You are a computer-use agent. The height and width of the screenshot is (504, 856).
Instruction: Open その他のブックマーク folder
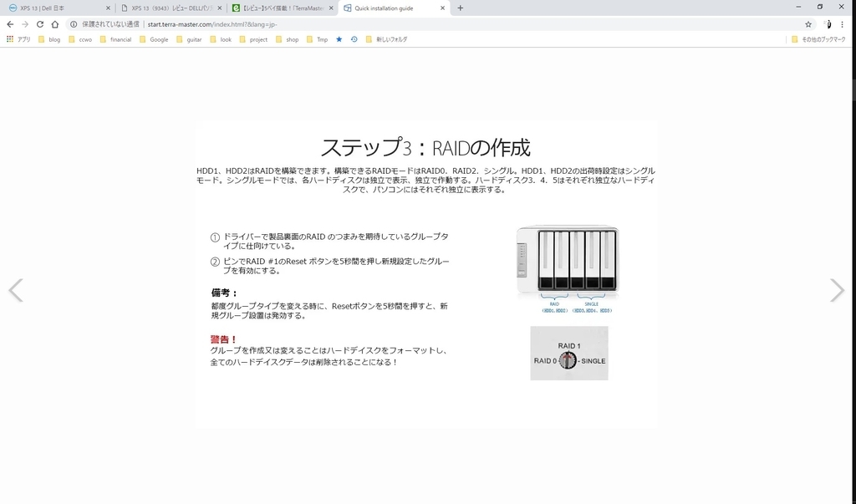pyautogui.click(x=818, y=39)
